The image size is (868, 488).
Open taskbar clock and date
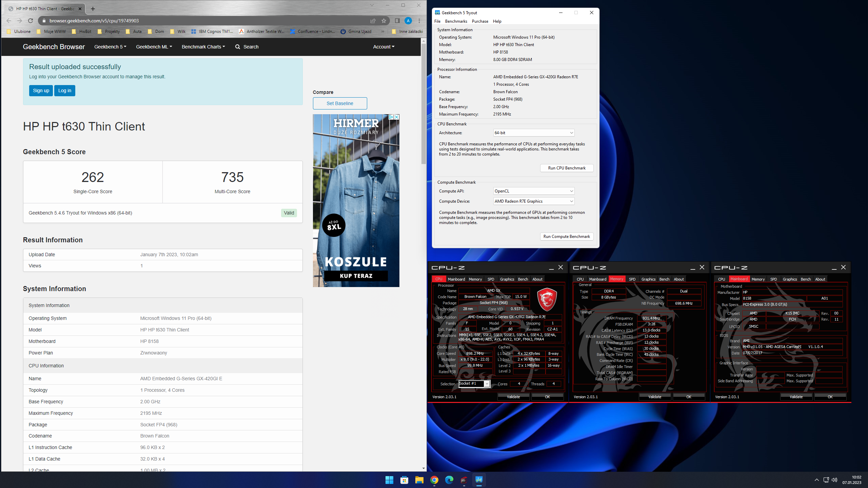[x=852, y=480]
